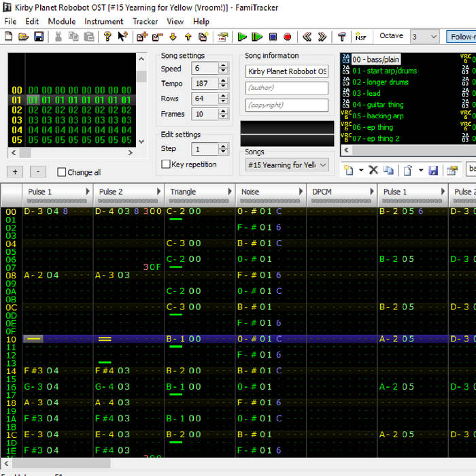This screenshot has height=476, width=476.
Task: Open the Songs dropdown list
Action: pyautogui.click(x=322, y=165)
